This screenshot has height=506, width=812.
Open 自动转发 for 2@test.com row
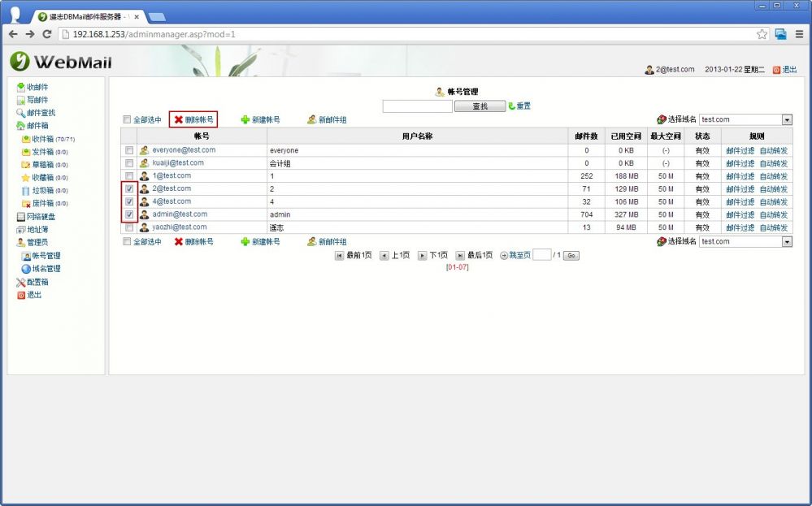773,189
